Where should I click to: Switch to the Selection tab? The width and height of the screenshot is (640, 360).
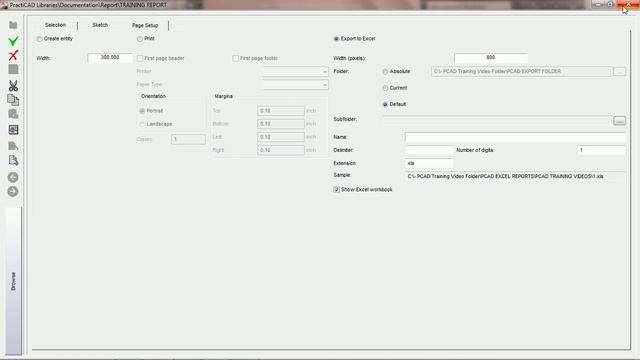click(55, 25)
